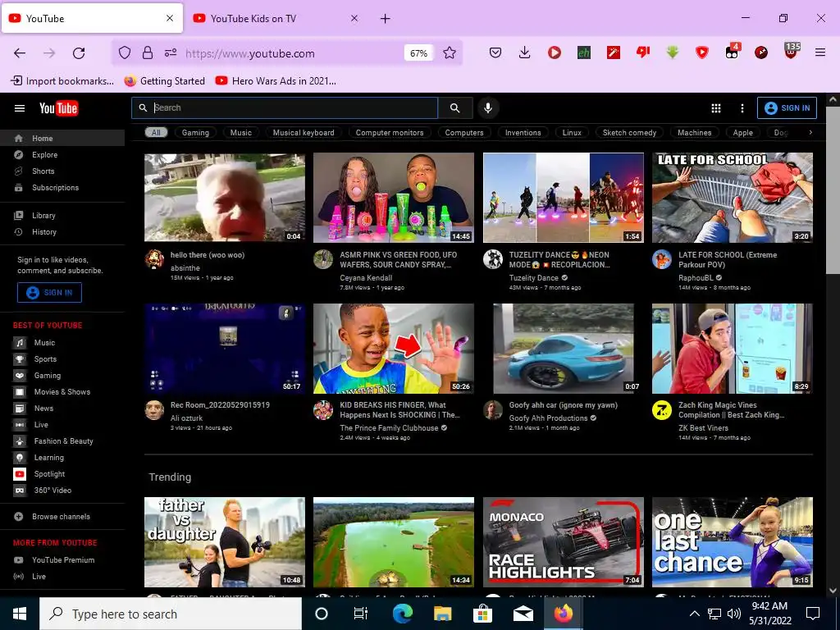
Task: Open Learning category in sidebar
Action: (62, 458)
